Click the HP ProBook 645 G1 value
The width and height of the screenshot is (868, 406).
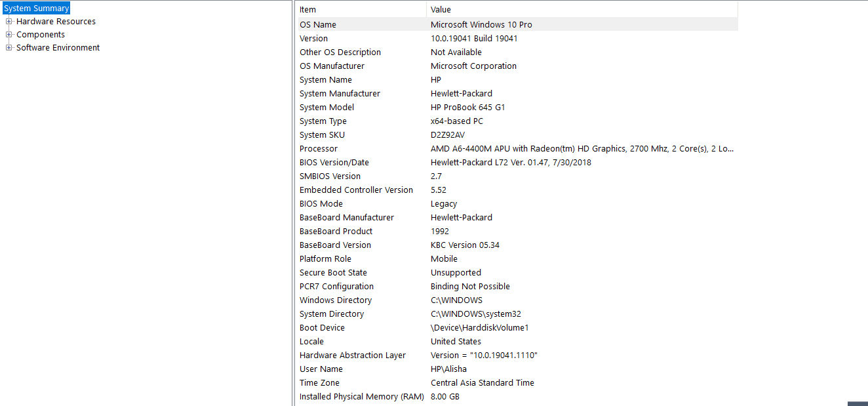pos(468,107)
